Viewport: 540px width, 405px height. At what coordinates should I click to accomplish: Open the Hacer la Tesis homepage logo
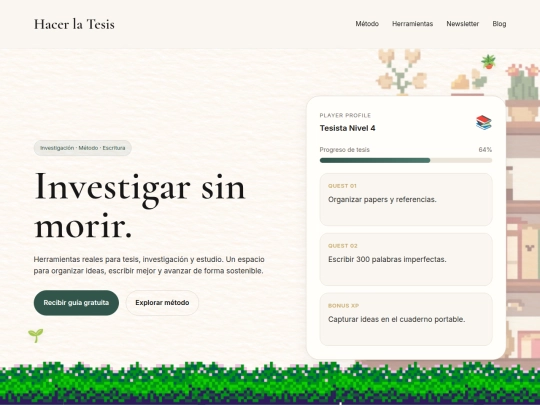point(74,24)
